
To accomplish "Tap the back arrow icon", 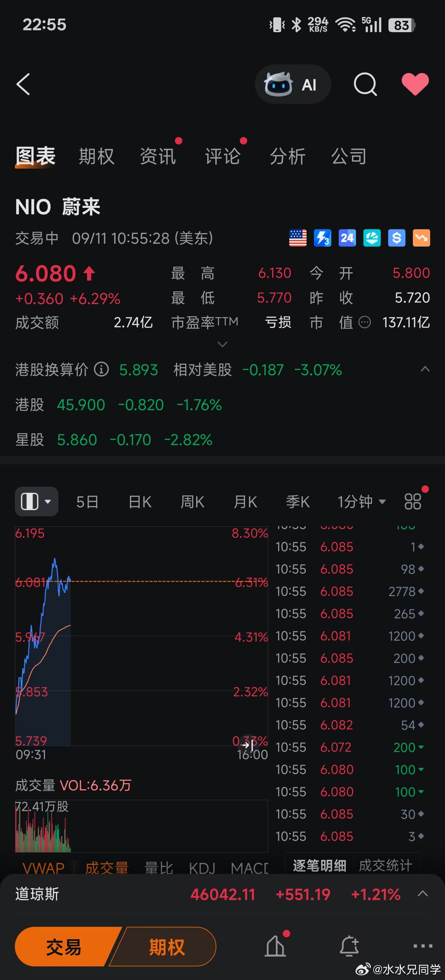I will 23,84.
